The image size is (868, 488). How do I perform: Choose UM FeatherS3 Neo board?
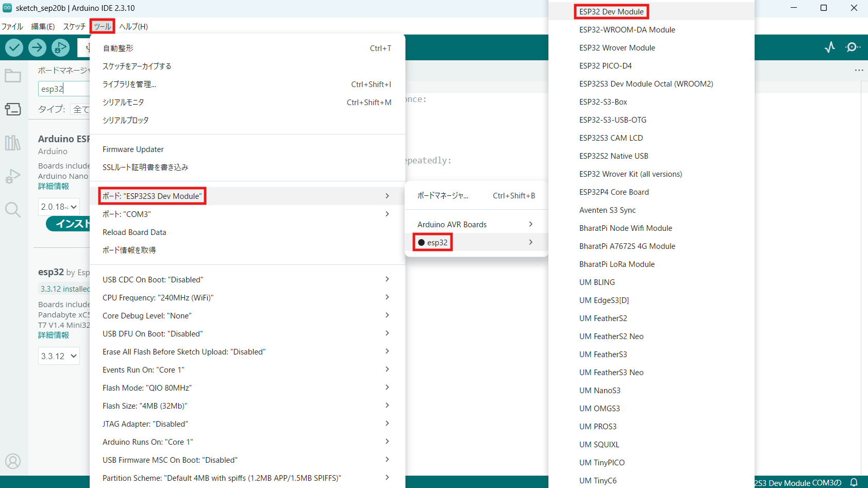[x=652, y=372]
